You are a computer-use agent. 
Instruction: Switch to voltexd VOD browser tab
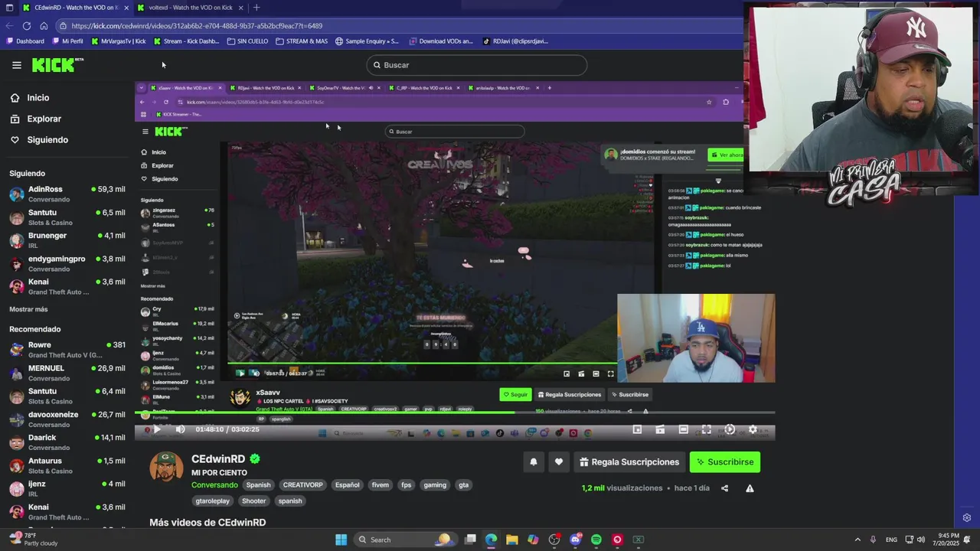point(191,8)
